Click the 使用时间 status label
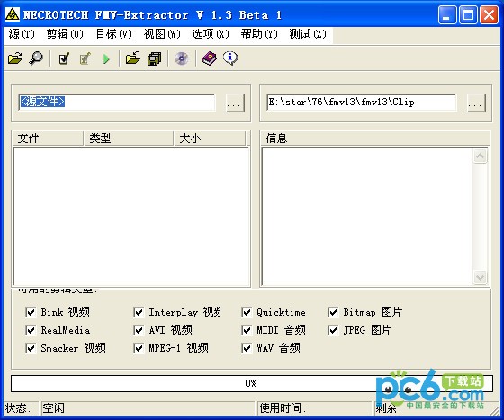This screenshot has height=420, width=504. 283,408
